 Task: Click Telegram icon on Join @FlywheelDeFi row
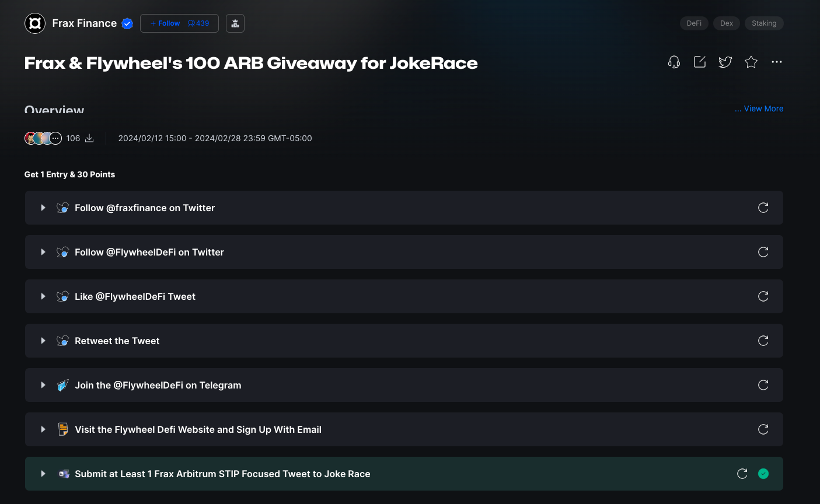(x=62, y=385)
